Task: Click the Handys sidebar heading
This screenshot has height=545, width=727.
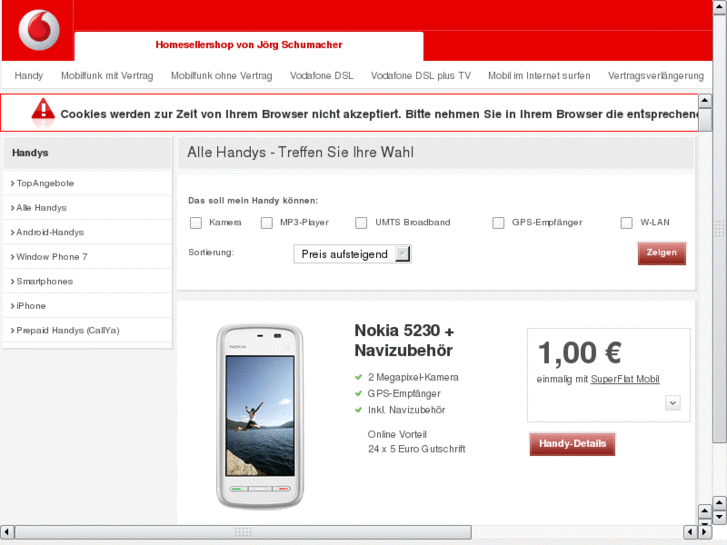Action: pyautogui.click(x=30, y=153)
